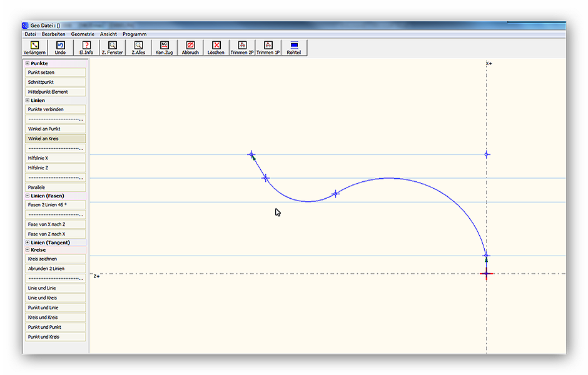Image resolution: width=588 pixels, height=375 pixels.
Task: Open the Geometrie menu
Action: (83, 34)
